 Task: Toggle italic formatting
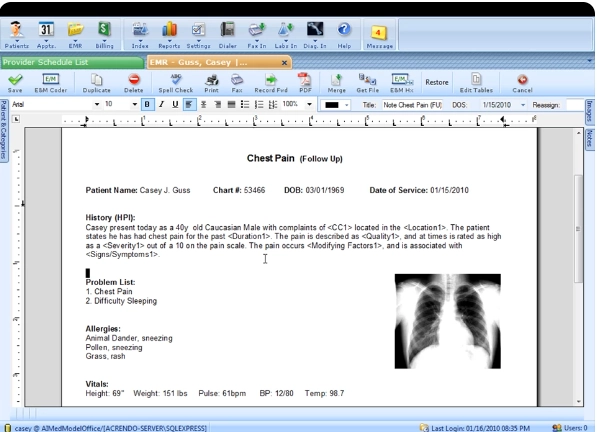pyautogui.click(x=161, y=104)
